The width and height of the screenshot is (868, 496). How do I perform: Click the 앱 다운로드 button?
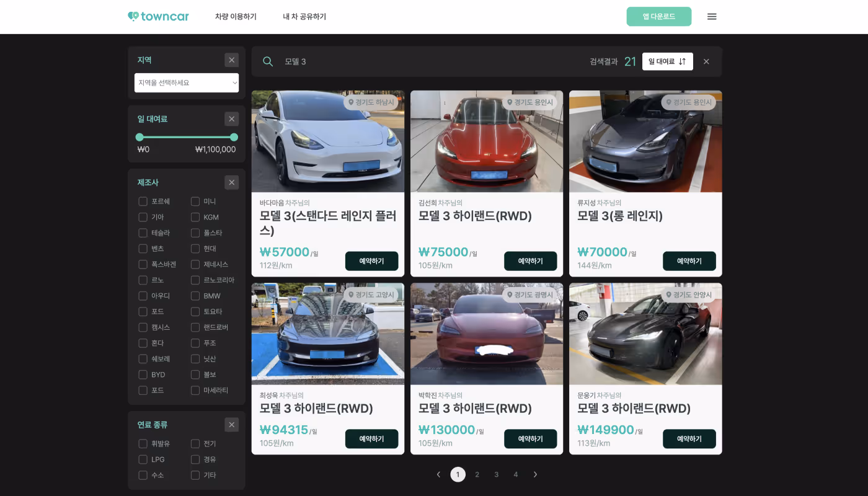tap(659, 17)
